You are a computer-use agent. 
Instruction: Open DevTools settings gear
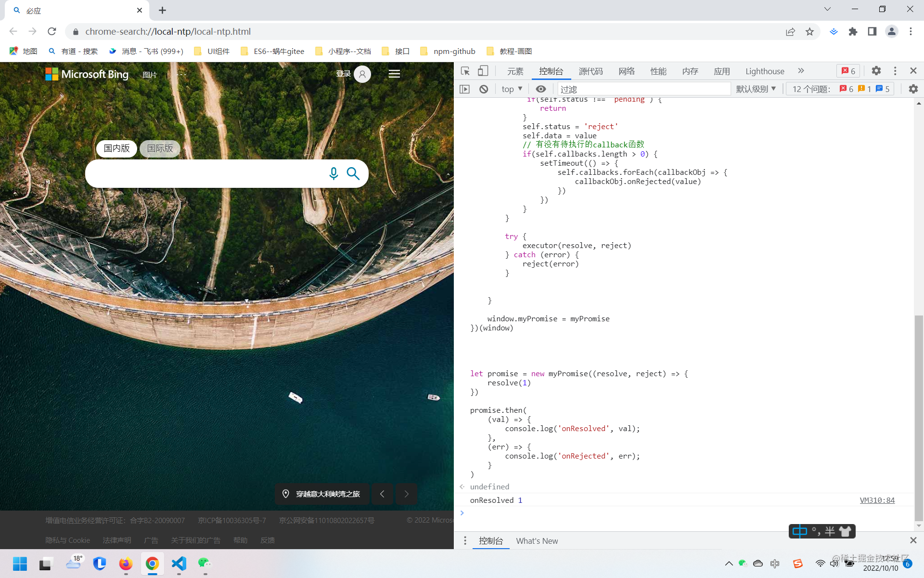tap(876, 71)
